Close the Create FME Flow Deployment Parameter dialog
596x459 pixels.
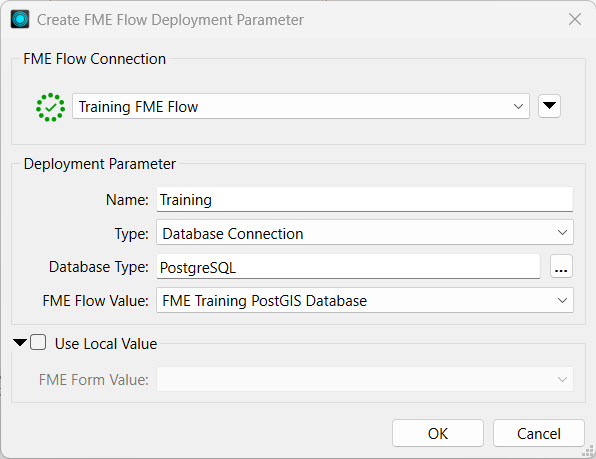pos(575,19)
